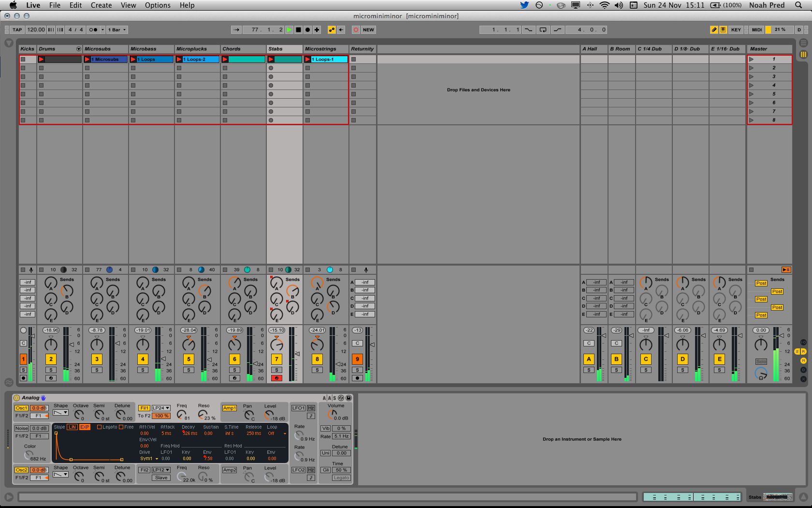This screenshot has height=508, width=812.
Task: Open the Fil1 LP24 filter type dropdown
Action: coord(161,408)
